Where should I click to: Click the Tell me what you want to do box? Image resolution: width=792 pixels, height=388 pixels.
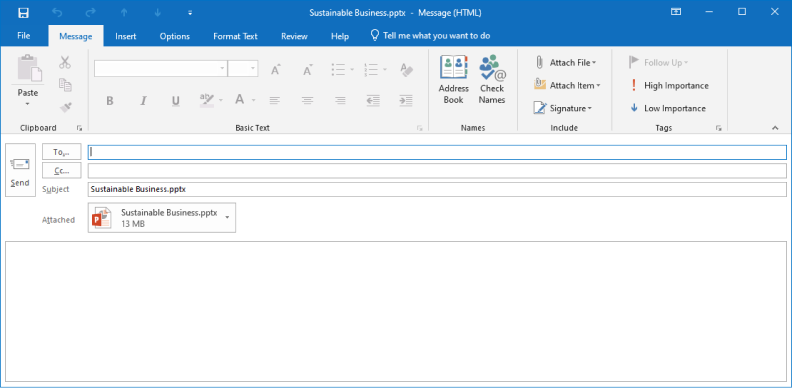[x=430, y=36]
